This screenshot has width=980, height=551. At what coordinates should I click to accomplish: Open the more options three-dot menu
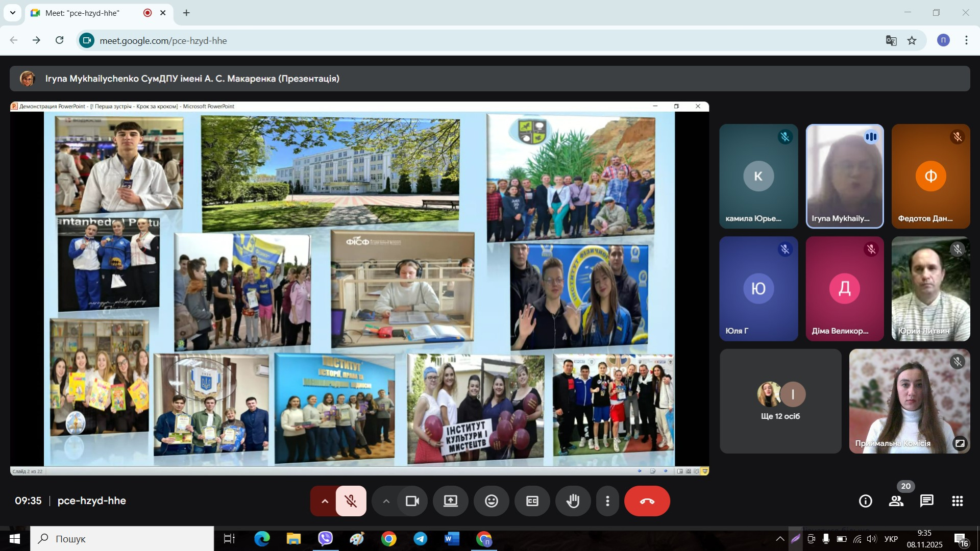coord(607,501)
